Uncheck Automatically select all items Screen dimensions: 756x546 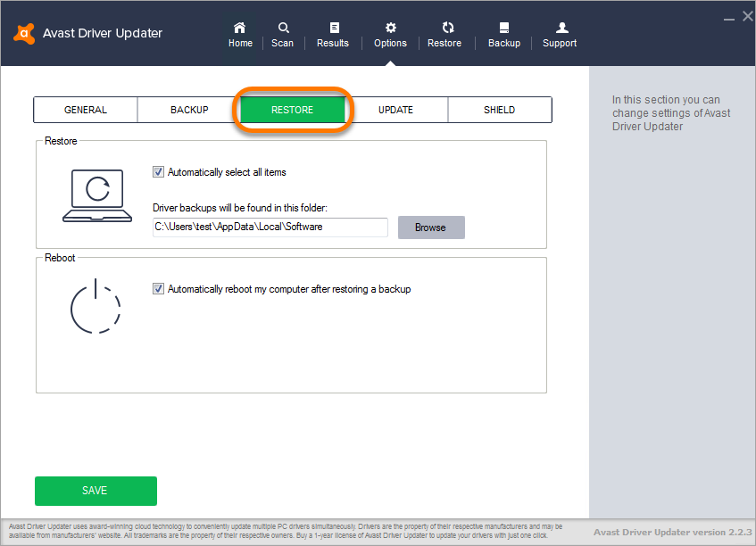tap(158, 172)
